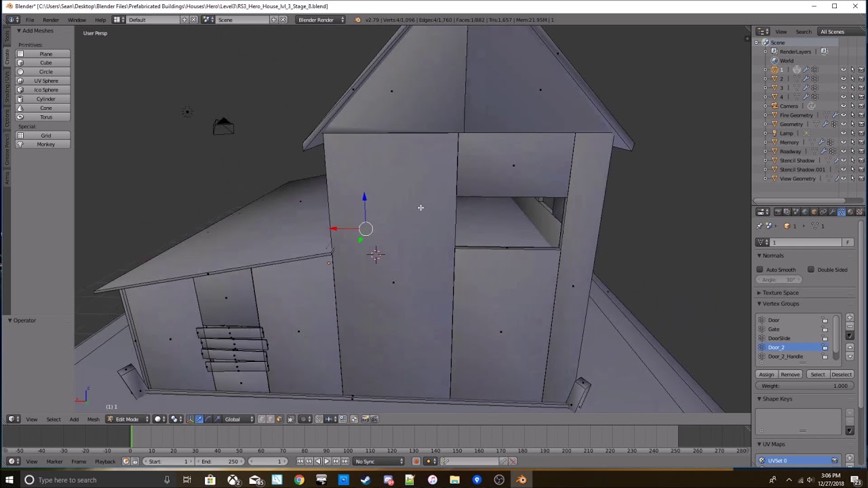Viewport: 868px width, 488px height.
Task: Open the Object cube properties tab
Action: [814, 212]
